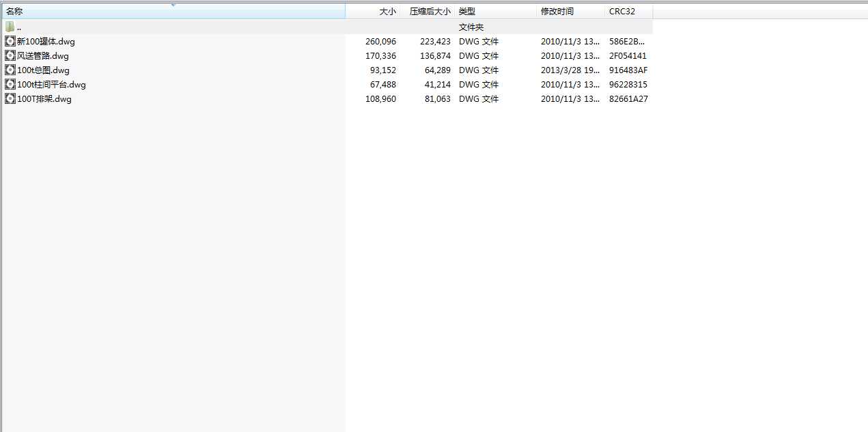Click the size value 93,152
Viewport: 868px width, 432px height.
(x=382, y=70)
